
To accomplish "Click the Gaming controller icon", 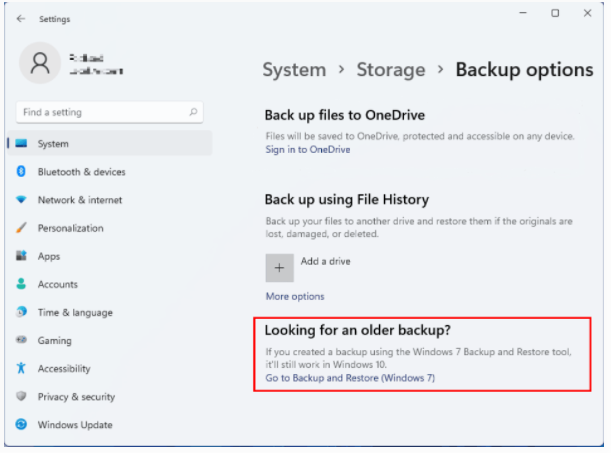I will click(x=21, y=340).
